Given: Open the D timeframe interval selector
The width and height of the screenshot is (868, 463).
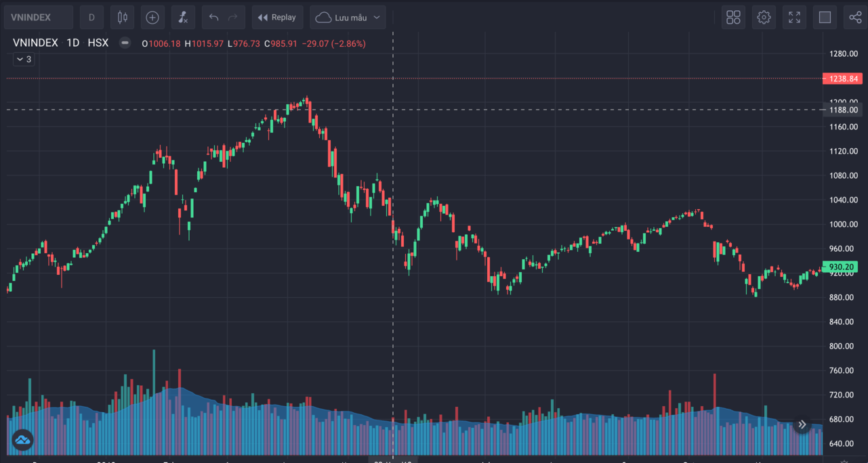Looking at the screenshot, I should 92,18.
